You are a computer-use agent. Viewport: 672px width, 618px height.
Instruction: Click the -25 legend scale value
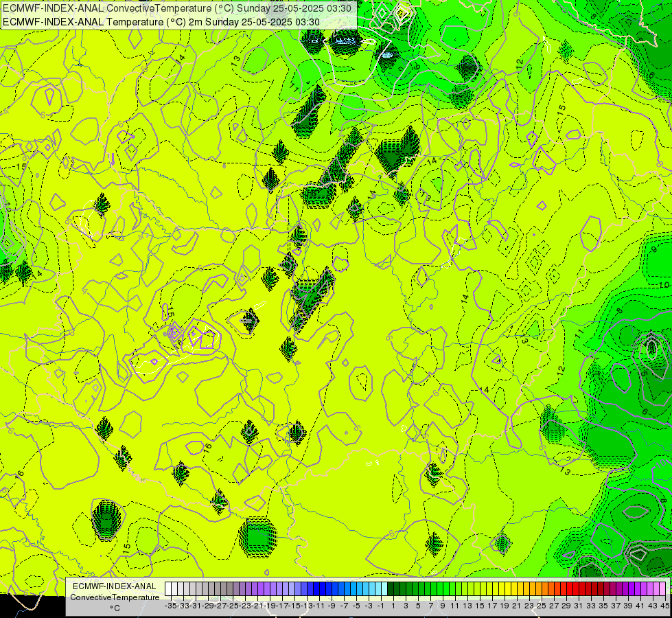(233, 606)
